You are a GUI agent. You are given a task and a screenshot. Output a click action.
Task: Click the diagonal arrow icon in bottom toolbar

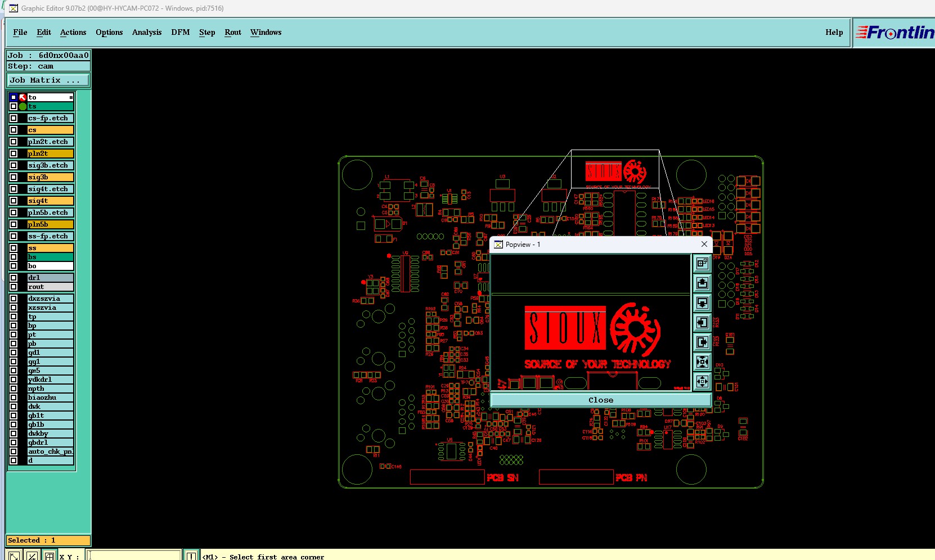tap(15, 556)
